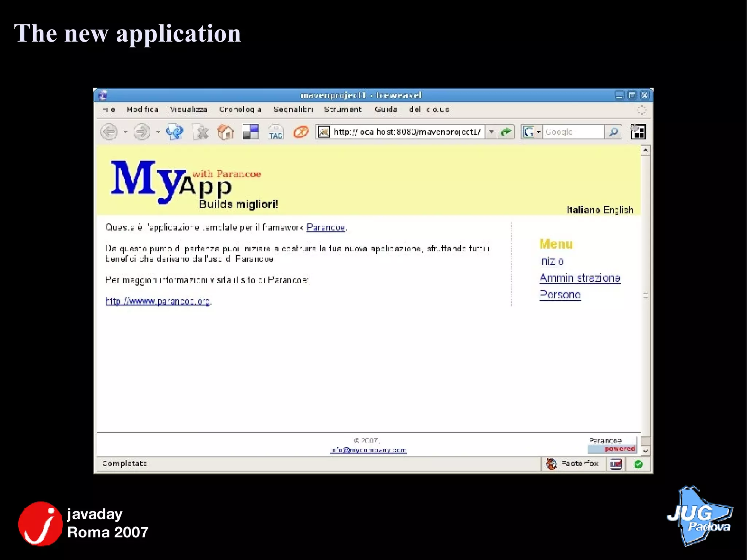
Task: Click the scrollbar up arrow
Action: coord(646,150)
